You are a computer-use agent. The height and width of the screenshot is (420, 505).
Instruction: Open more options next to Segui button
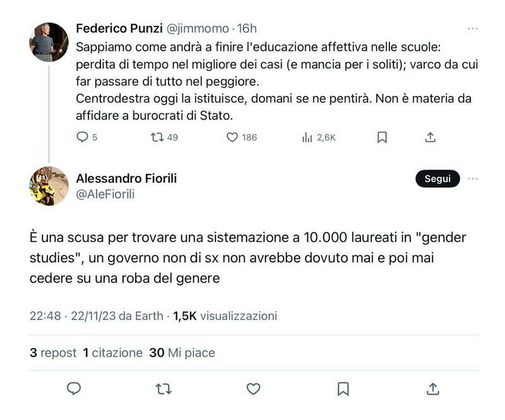(472, 178)
